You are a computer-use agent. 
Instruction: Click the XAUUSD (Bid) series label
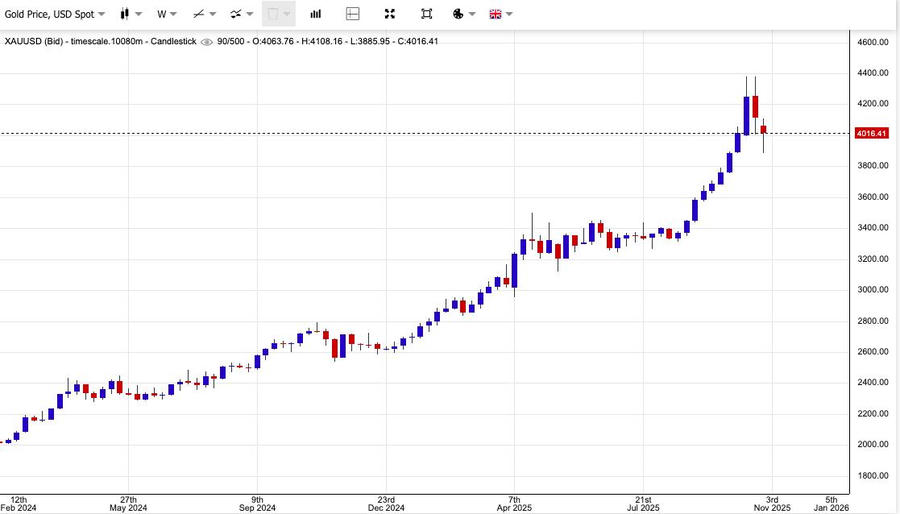click(33, 41)
